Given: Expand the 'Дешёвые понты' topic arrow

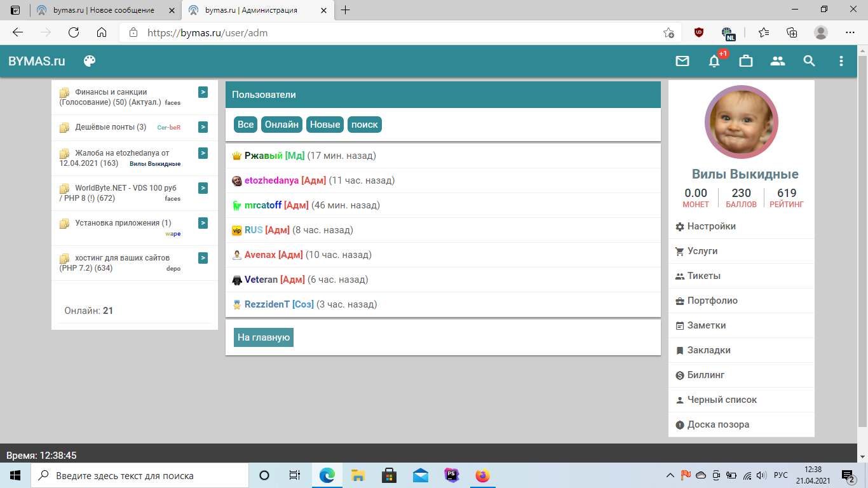Looking at the screenshot, I should 203,127.
